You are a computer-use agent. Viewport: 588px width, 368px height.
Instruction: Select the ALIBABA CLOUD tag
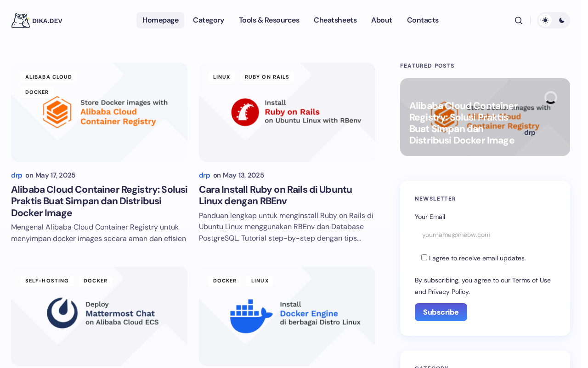(x=49, y=77)
